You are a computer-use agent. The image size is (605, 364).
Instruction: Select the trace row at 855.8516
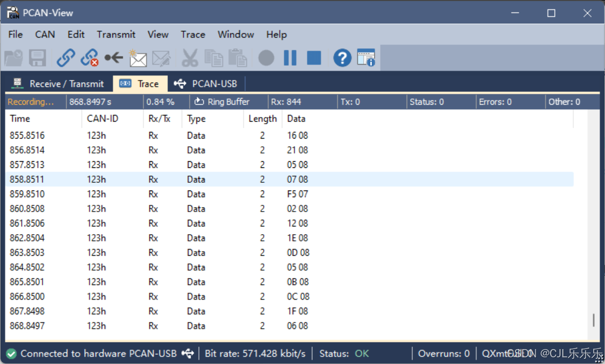tap(289, 136)
